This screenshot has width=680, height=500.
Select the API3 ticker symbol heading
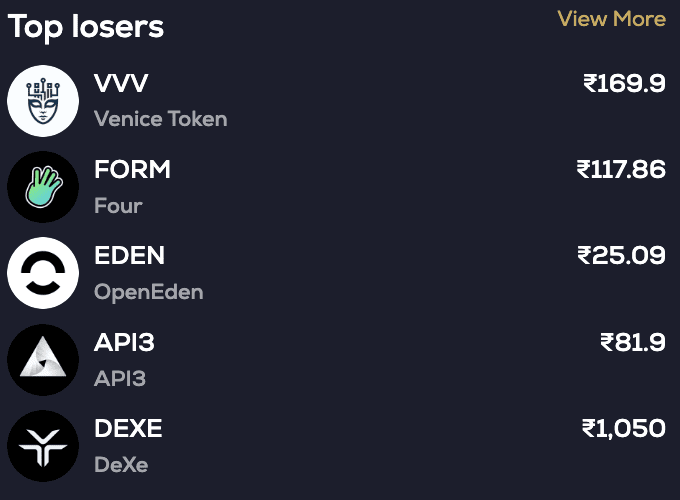pyautogui.click(x=124, y=343)
